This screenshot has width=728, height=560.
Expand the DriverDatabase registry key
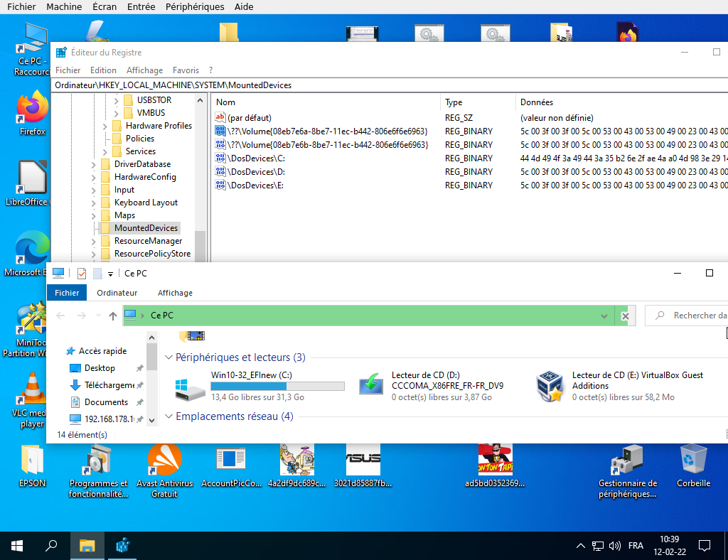coord(93,165)
